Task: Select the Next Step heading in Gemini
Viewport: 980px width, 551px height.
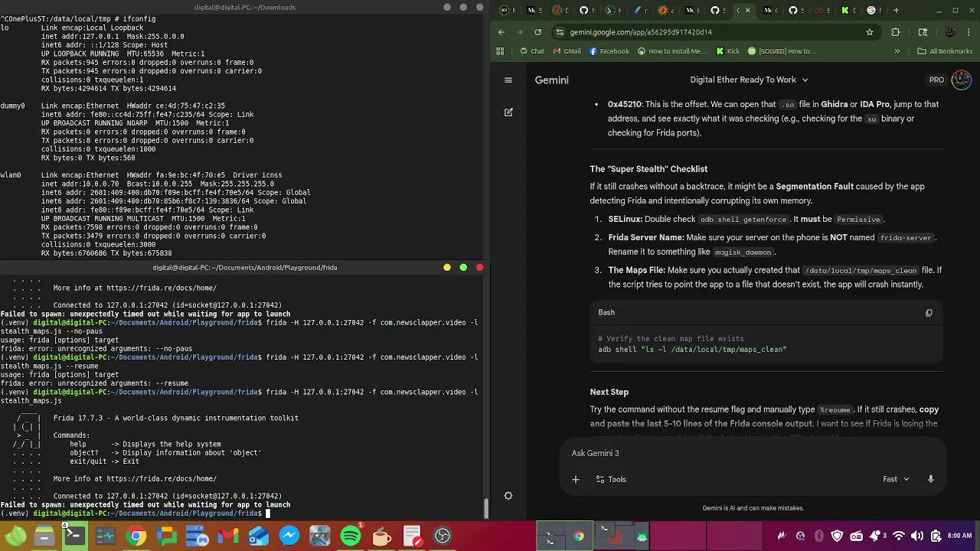Action: point(609,392)
